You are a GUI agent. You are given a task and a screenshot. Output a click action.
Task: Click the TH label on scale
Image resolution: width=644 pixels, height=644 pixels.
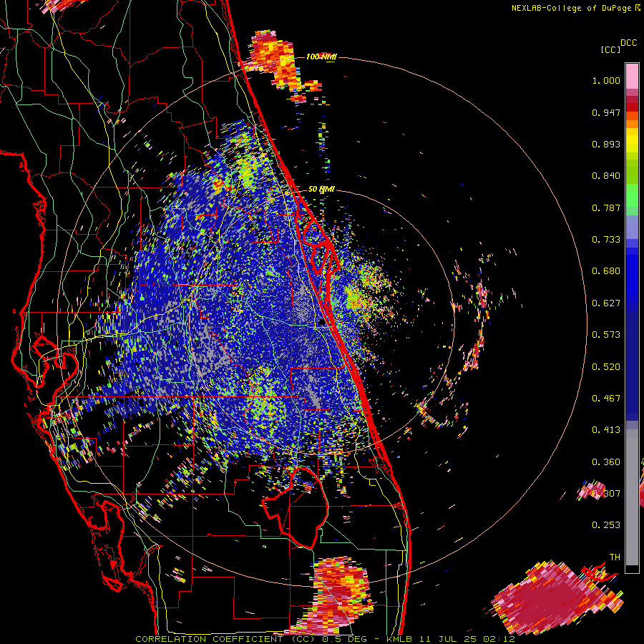[615, 557]
